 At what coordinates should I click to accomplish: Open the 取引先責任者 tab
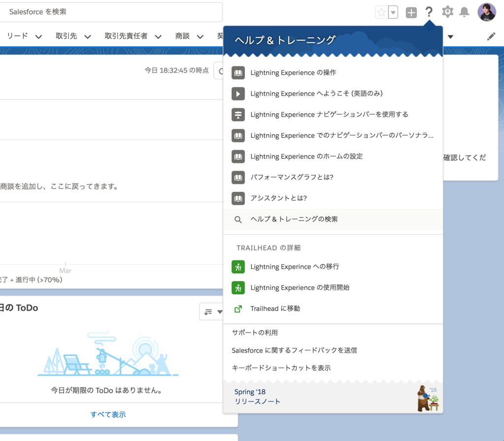126,36
